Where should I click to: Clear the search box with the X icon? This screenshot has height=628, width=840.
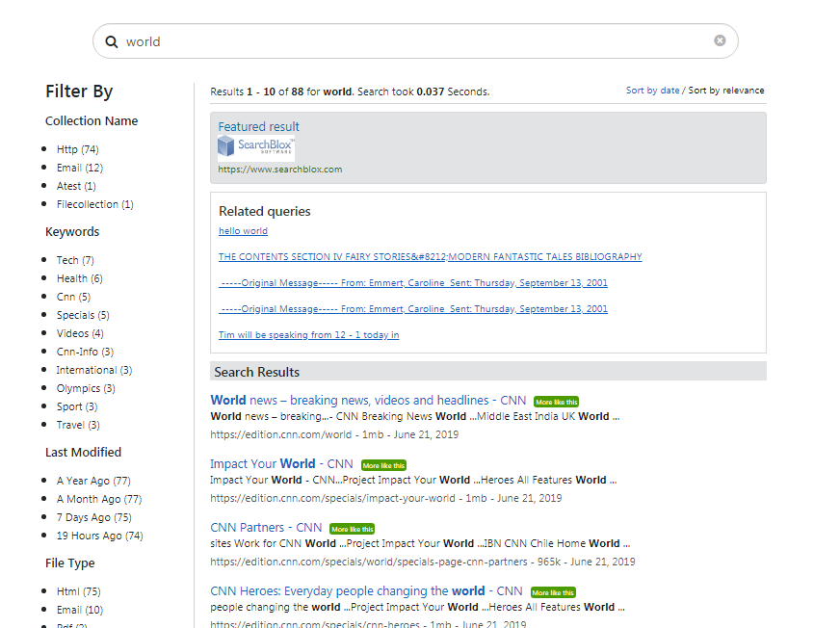(x=720, y=40)
